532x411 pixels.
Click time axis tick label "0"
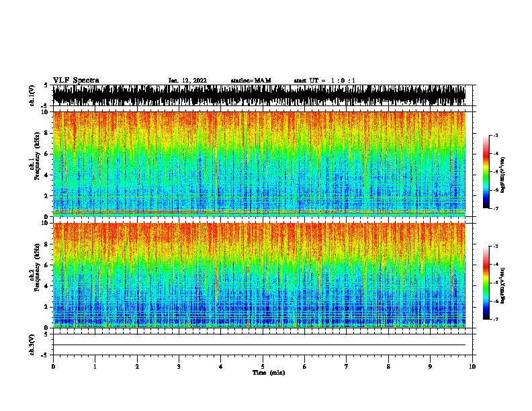click(53, 367)
